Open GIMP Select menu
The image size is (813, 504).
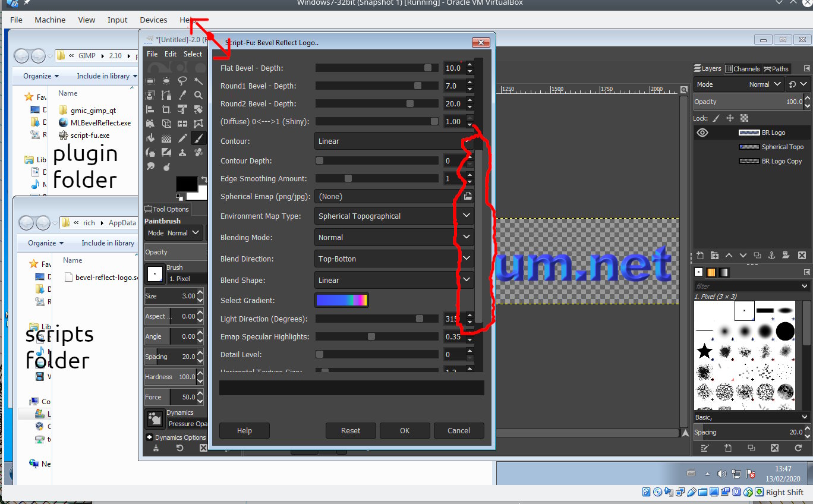[193, 53]
